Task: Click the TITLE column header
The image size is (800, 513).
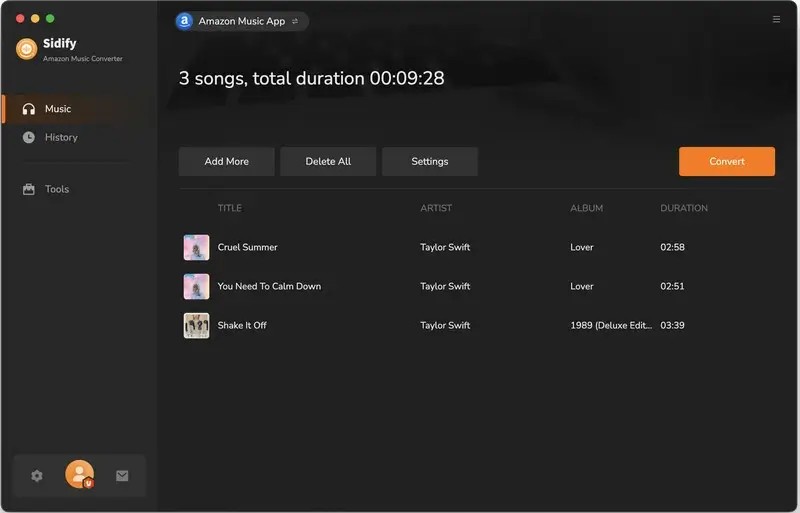Action: 230,208
